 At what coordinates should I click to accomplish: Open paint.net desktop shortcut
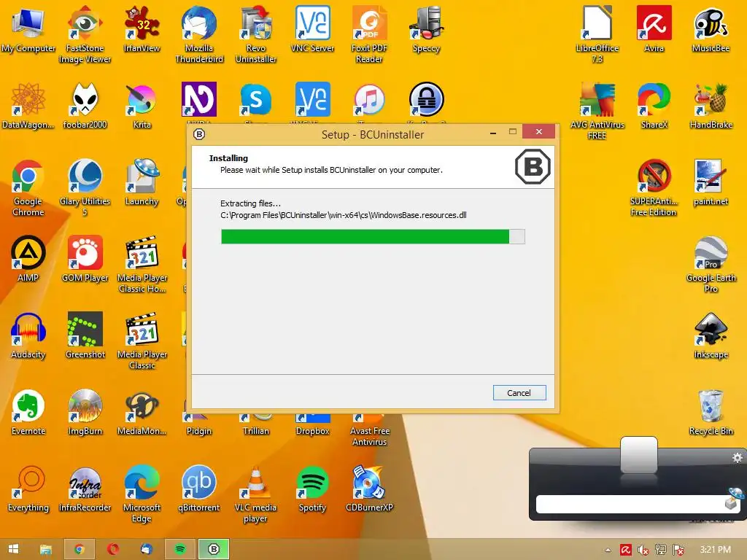[x=711, y=183]
